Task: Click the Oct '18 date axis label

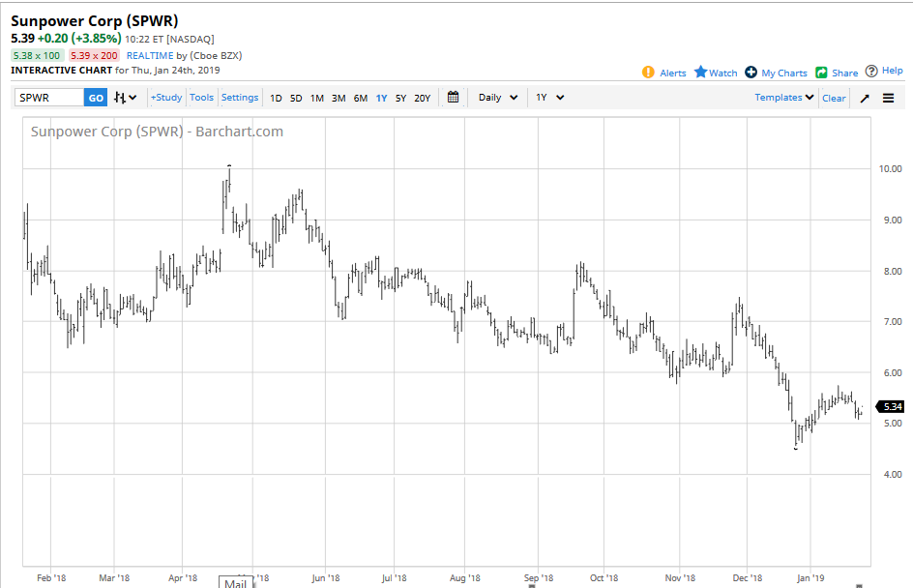Action: point(604,578)
